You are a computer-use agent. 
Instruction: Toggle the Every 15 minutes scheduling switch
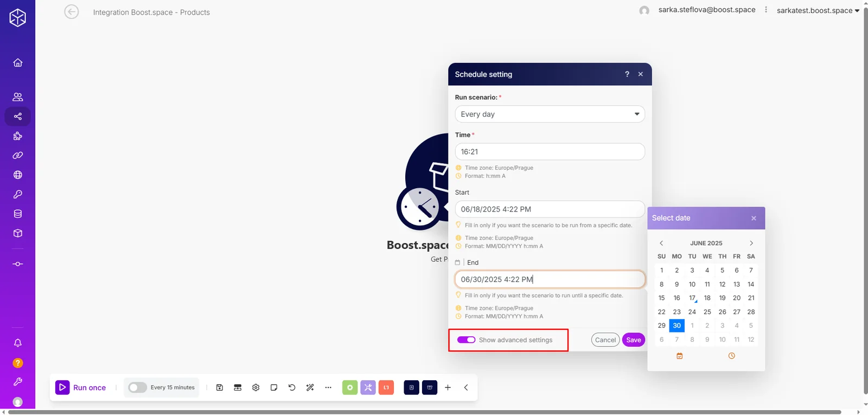point(137,387)
